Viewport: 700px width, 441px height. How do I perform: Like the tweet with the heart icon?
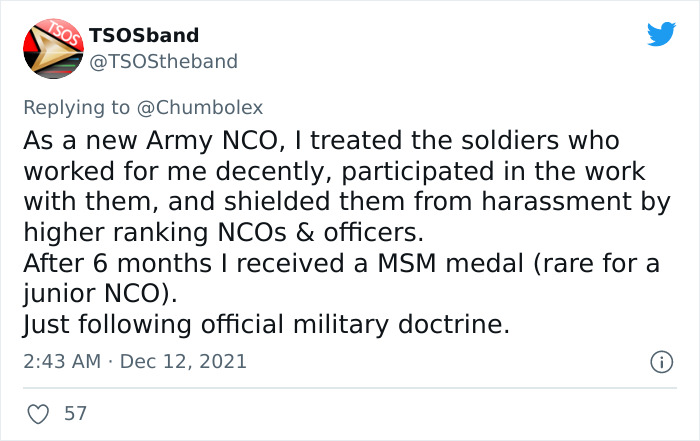(40, 413)
